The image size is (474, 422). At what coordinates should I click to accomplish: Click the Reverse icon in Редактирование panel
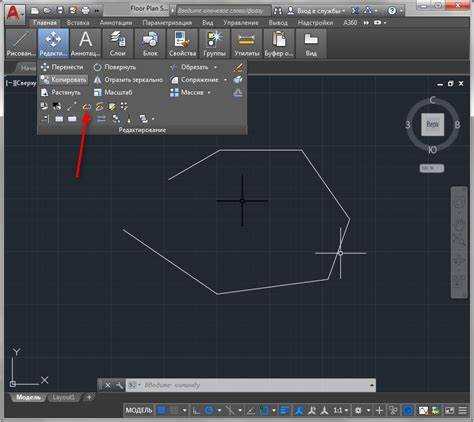point(101,119)
